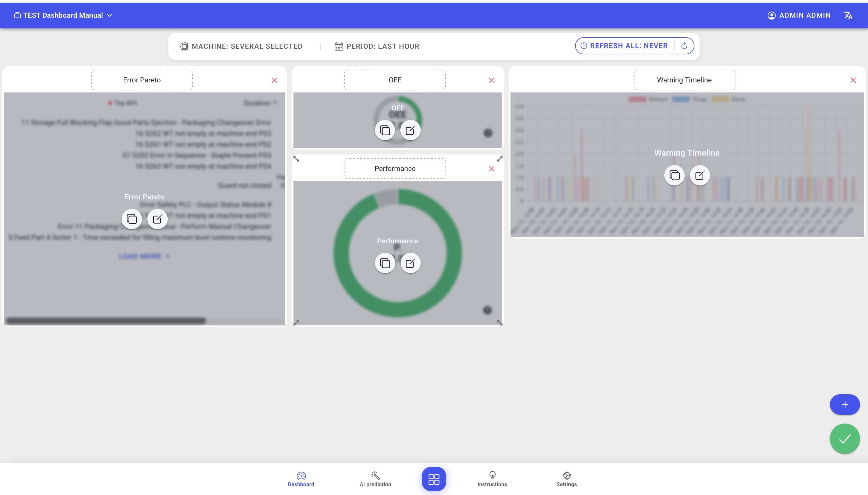Remove the OEE widget
Viewport: 868px width, 495px height.
pyautogui.click(x=492, y=80)
